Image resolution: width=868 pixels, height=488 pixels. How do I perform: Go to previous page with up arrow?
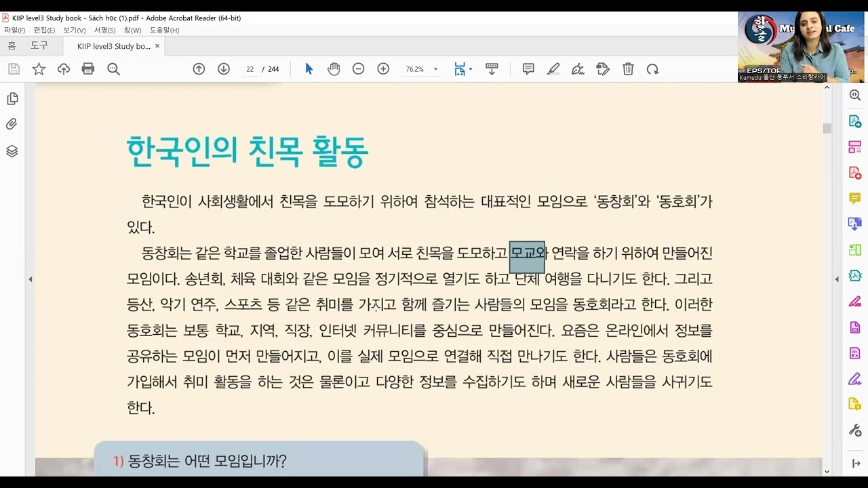199,68
